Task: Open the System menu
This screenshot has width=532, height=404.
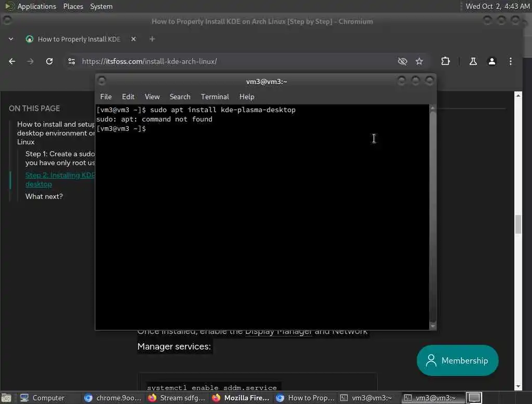Action: 101,6
